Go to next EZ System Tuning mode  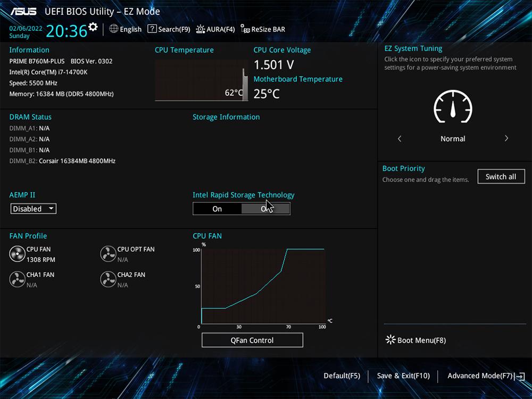click(506, 138)
